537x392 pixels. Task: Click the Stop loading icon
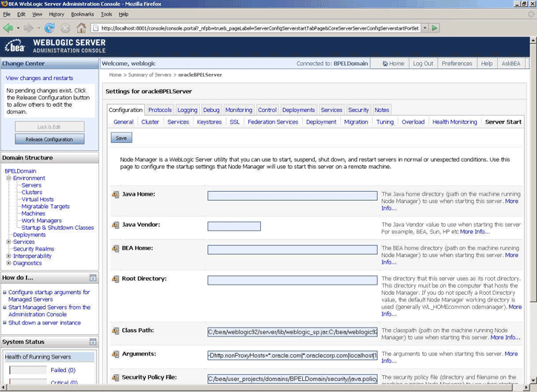pyautogui.click(x=65, y=27)
